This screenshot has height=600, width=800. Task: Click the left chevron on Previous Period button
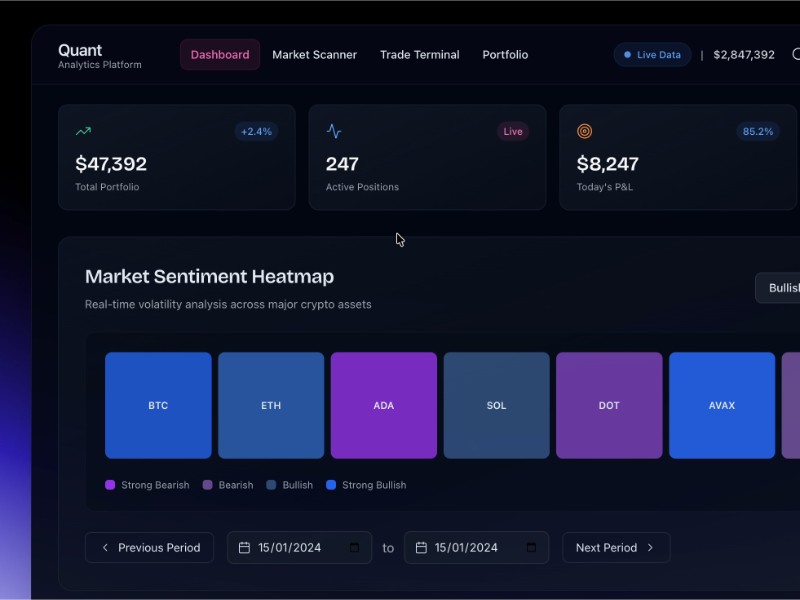coord(105,547)
